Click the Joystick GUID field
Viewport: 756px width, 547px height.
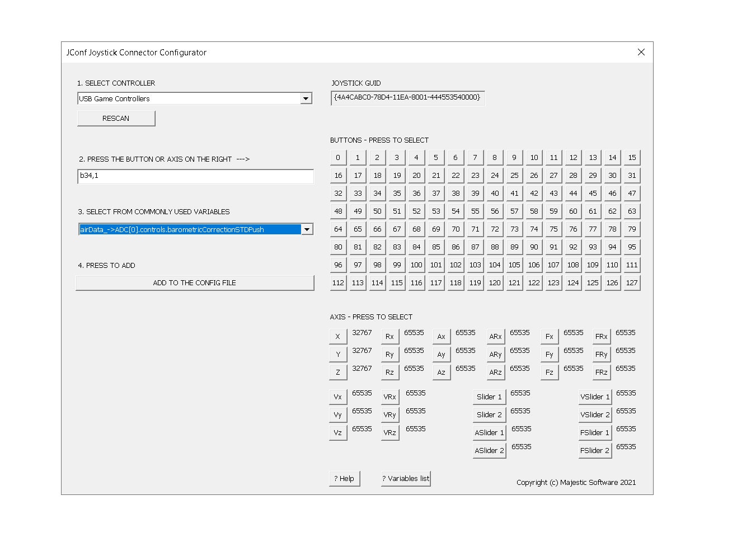pos(407,98)
